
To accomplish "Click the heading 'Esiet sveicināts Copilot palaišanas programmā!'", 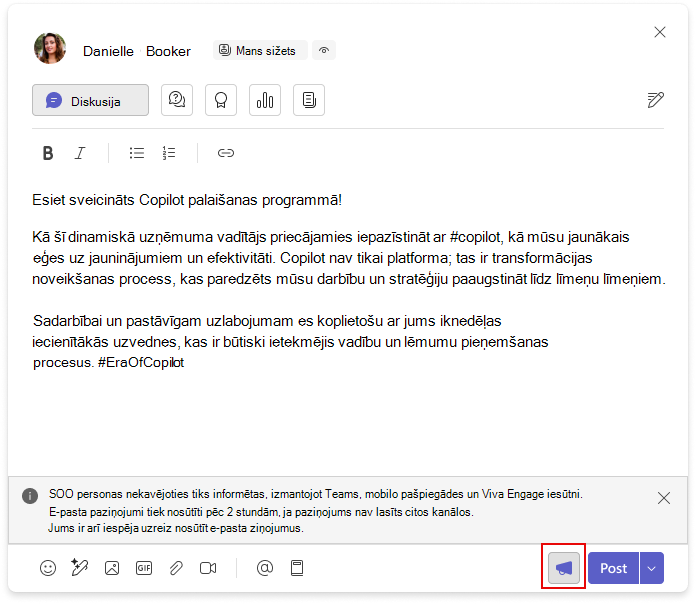I will coord(187,200).
